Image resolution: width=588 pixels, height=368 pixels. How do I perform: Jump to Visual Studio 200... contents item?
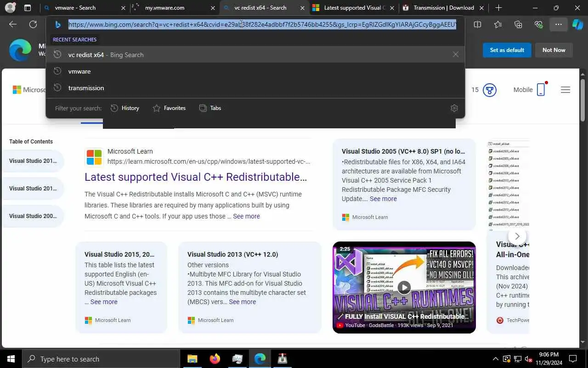pyautogui.click(x=33, y=216)
